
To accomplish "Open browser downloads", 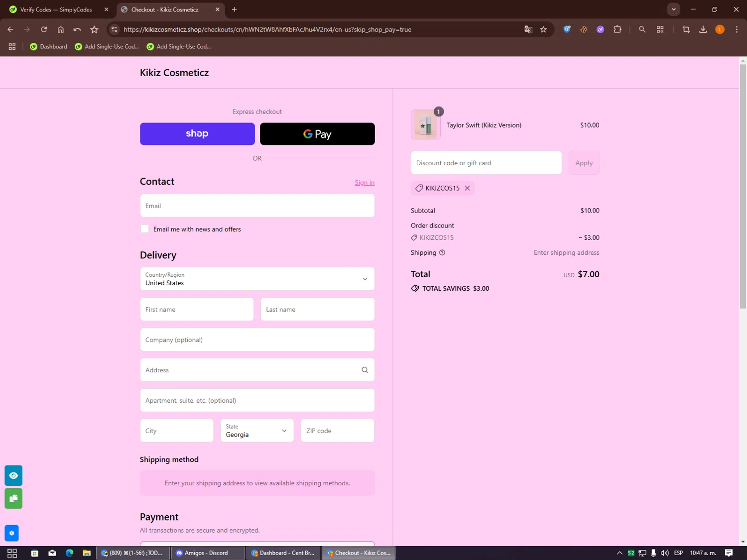I will tap(703, 29).
